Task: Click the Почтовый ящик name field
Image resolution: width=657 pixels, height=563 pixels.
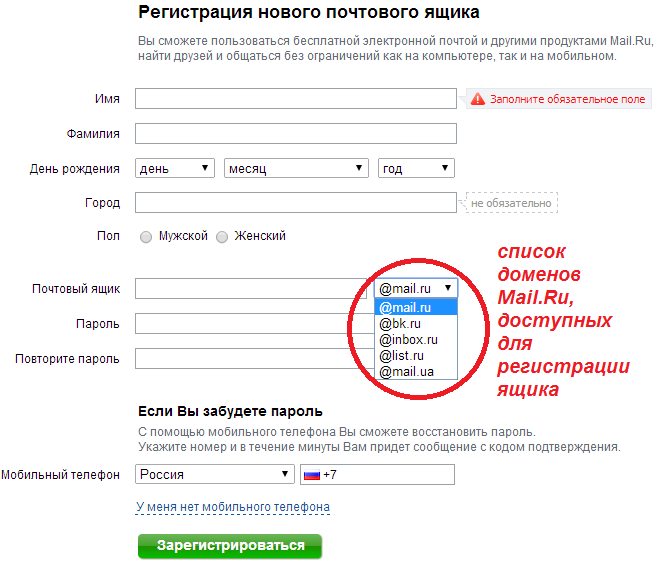Action: point(251,289)
